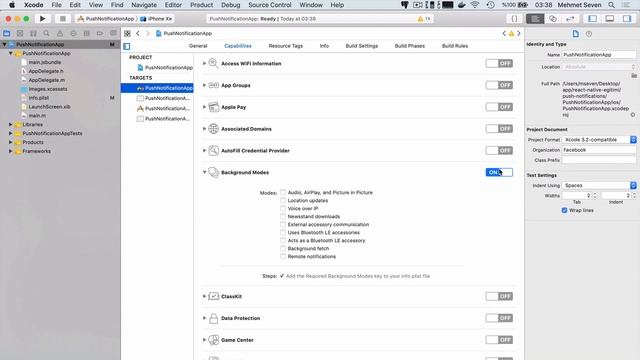Enable Remote notifications mode
The image size is (640, 360).
click(283, 256)
